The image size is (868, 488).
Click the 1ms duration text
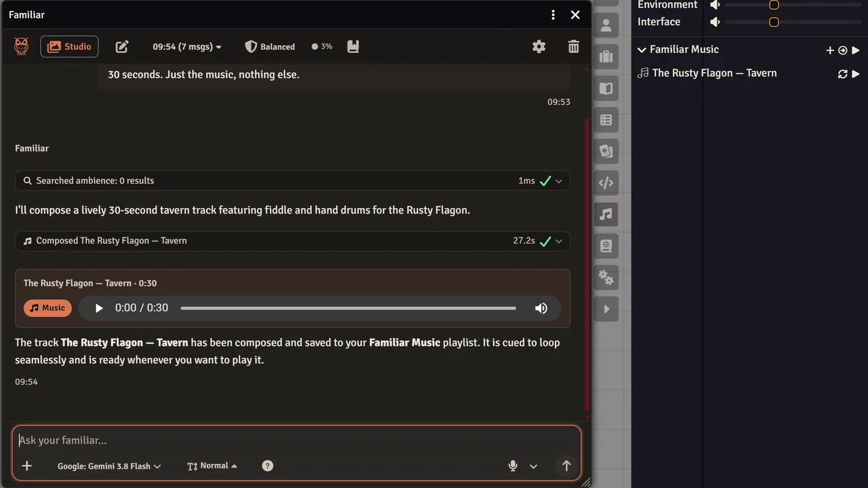pos(527,181)
